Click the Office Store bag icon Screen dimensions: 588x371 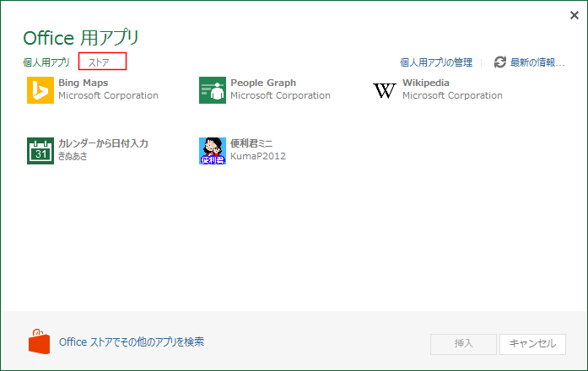39,341
